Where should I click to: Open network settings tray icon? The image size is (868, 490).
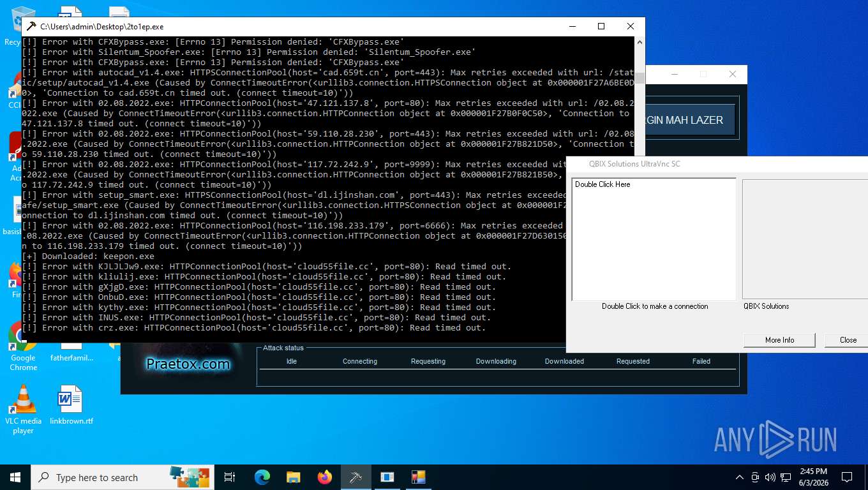click(786, 477)
